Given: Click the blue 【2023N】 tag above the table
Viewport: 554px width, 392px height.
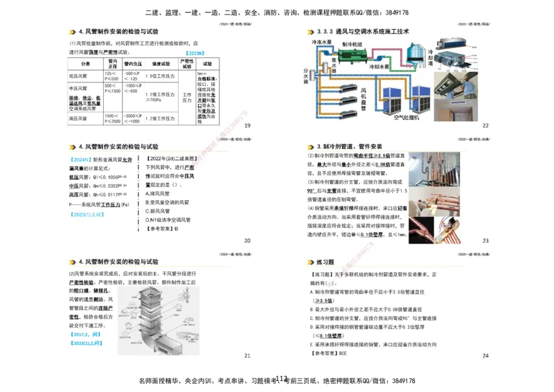Looking at the screenshot, I should pos(195,53).
